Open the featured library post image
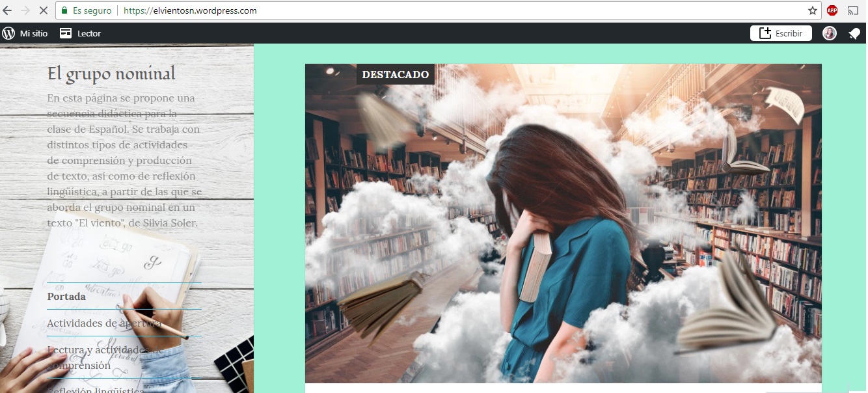The image size is (868, 393). 563,223
